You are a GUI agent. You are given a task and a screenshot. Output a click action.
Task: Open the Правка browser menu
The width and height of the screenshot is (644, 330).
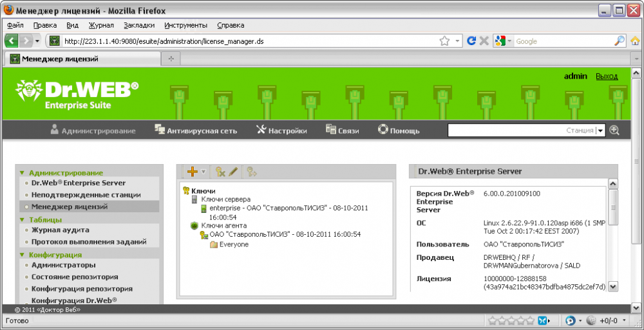[x=45, y=25]
